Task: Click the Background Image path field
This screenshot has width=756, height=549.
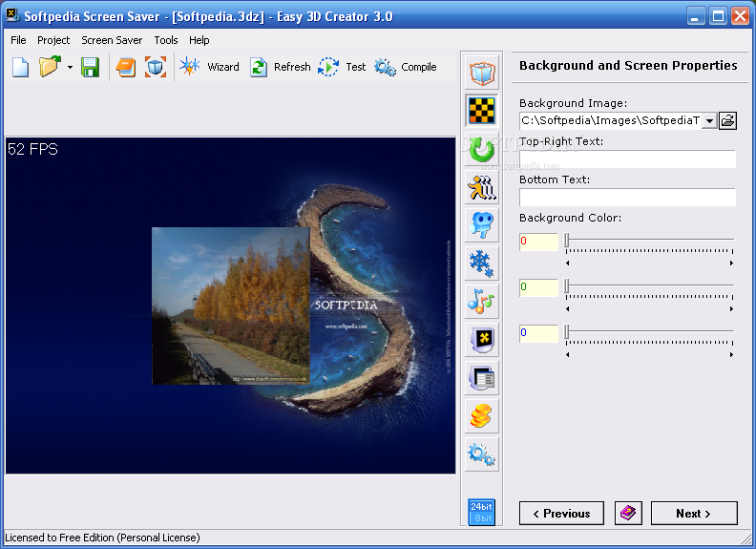Action: [611, 120]
